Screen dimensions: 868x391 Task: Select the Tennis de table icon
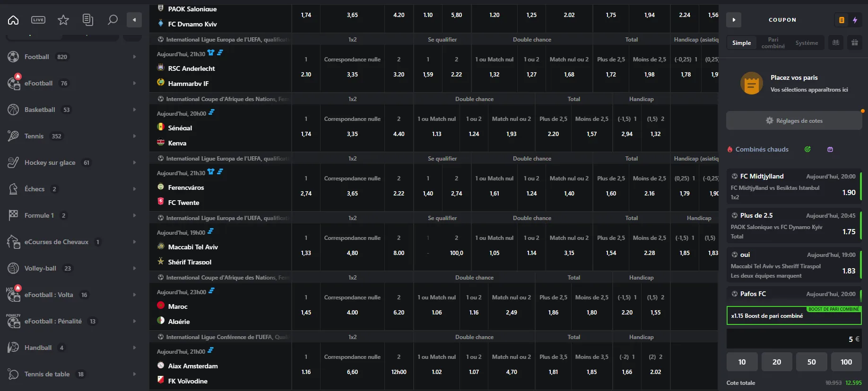pos(13,374)
